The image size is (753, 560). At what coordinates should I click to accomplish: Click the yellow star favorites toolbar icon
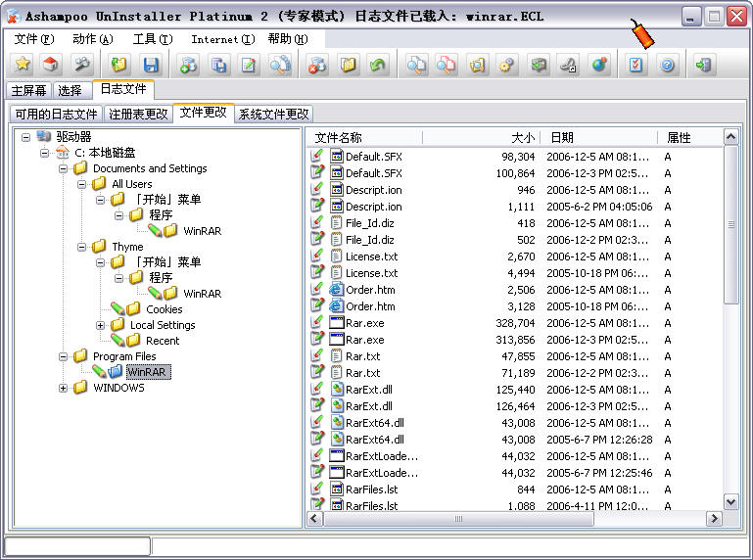pos(23,64)
